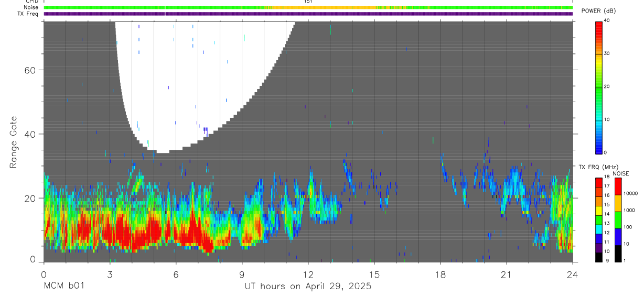Click the 18 UT hour axis label
The height and width of the screenshot is (297, 644).
point(441,274)
